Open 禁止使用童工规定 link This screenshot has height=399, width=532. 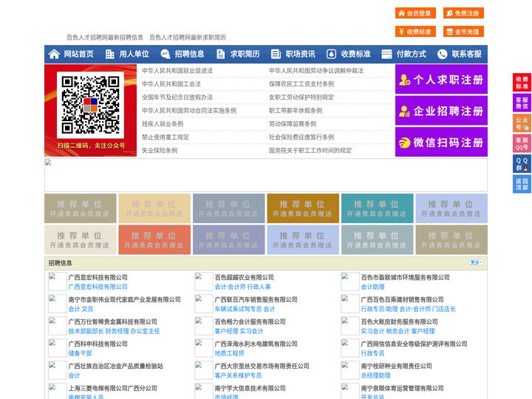(x=166, y=137)
